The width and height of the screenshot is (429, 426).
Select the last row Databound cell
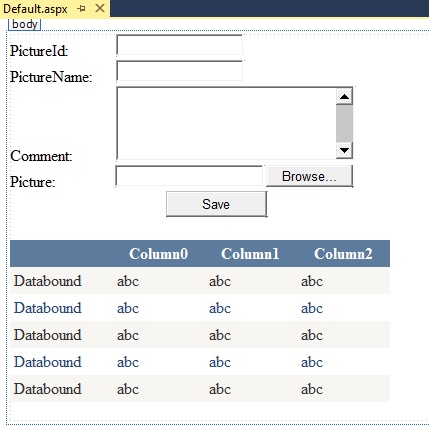(x=48, y=389)
